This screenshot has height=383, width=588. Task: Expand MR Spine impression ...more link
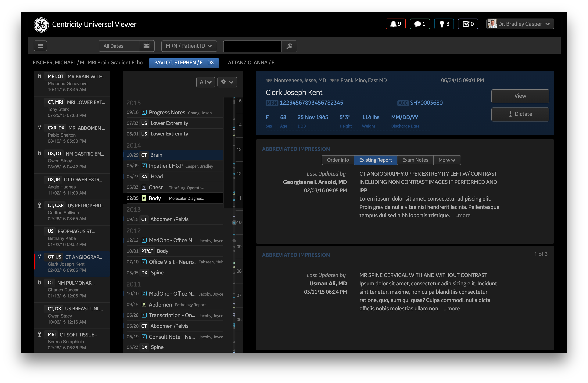coord(452,308)
